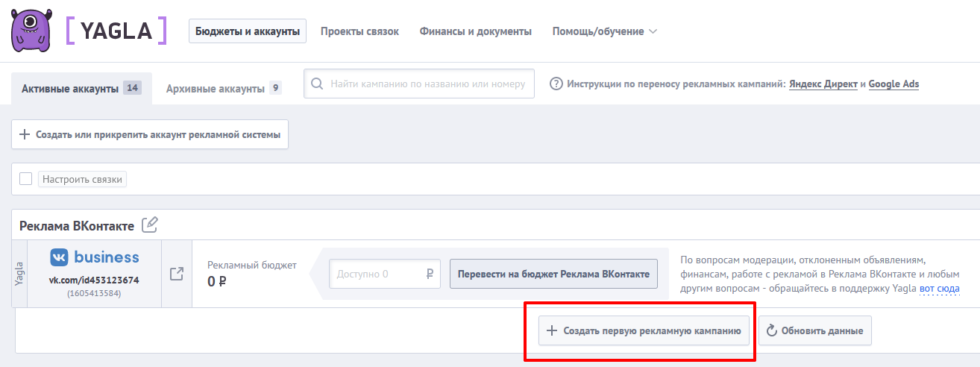
Task: Click the Рекламный бюджет 0 ₽ value
Action: tap(217, 283)
